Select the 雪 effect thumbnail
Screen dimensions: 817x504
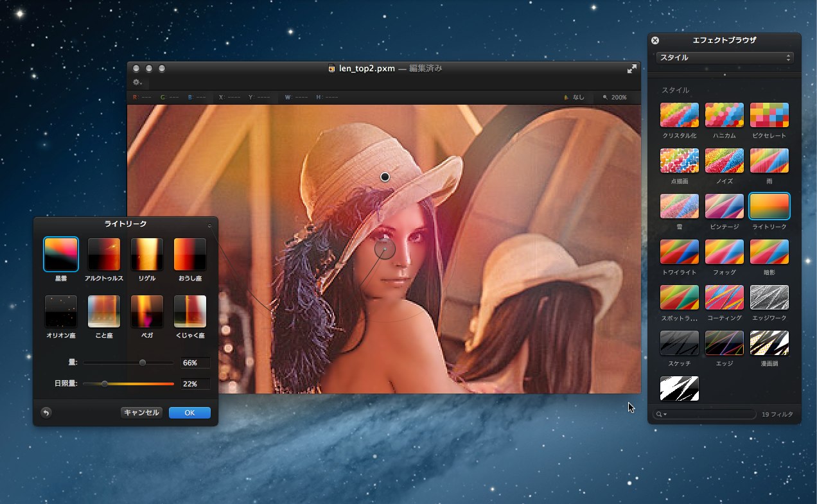(x=679, y=206)
